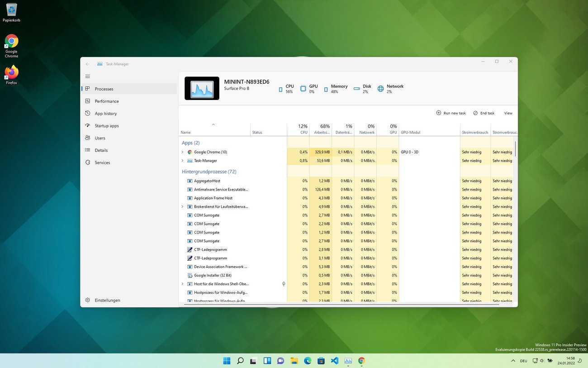
Task: Click the back arrow in Task-Manager
Action: (87, 64)
